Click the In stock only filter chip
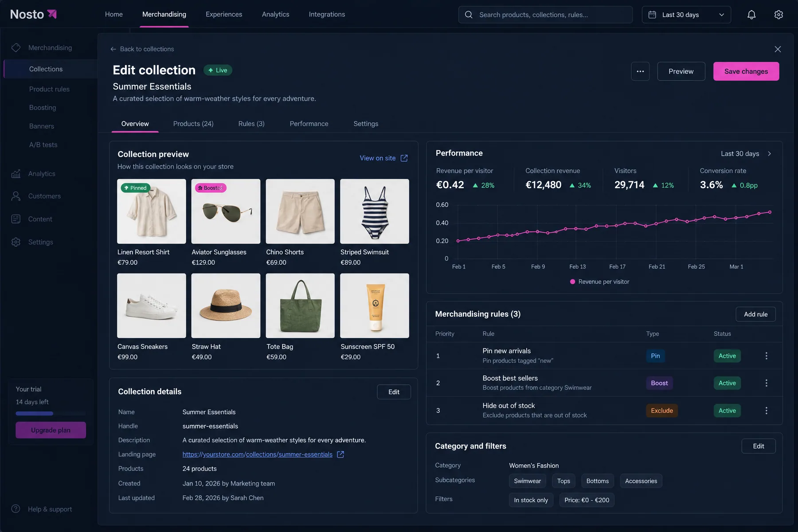The image size is (798, 532). (531, 500)
